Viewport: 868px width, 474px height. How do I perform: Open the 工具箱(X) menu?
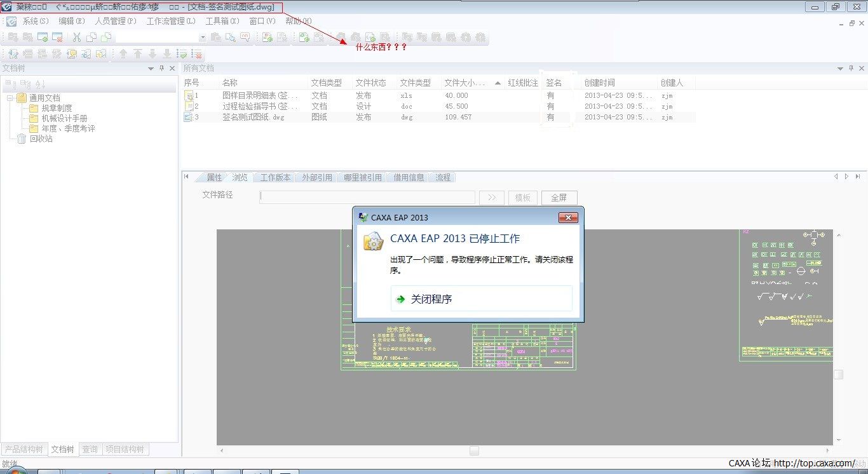222,21
